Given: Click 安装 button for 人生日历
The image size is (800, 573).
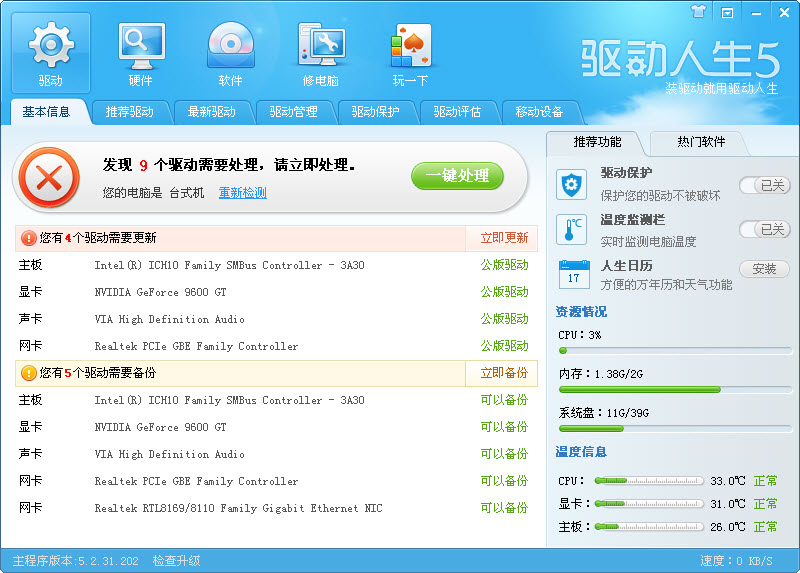Looking at the screenshot, I should 764,269.
